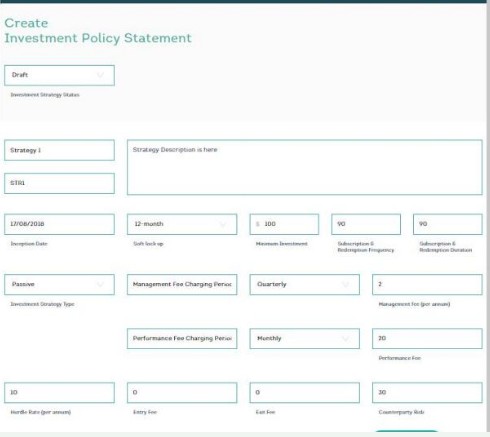Click the Subscription & Redemption Frequency field
490x437 pixels.
(366, 224)
